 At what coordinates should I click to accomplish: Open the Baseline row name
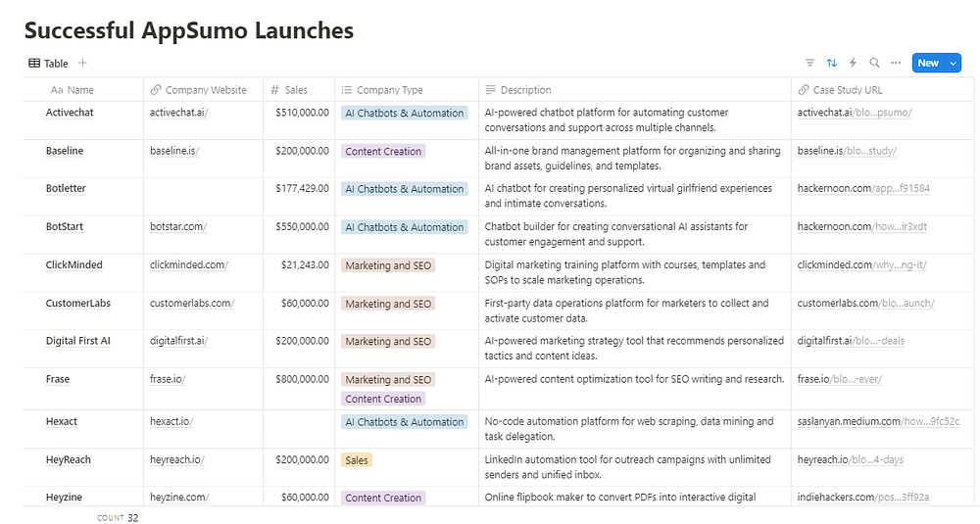(65, 151)
